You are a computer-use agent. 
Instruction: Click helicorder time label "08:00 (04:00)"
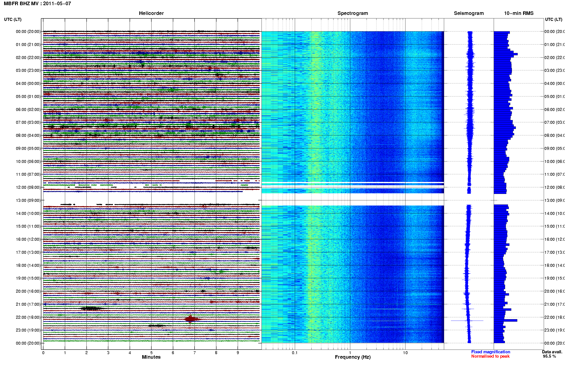coord(28,135)
